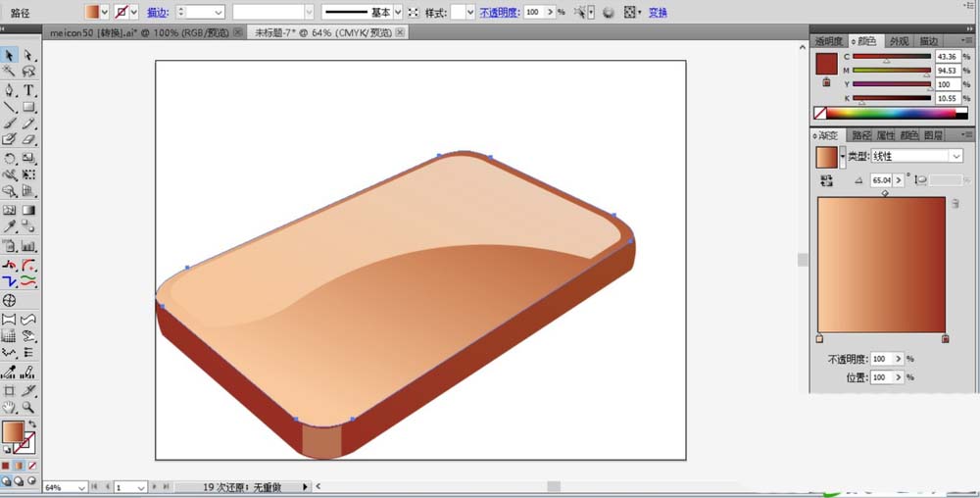The height and width of the screenshot is (498, 980).
Task: Enable Draw Normal mode
Action: [6, 481]
